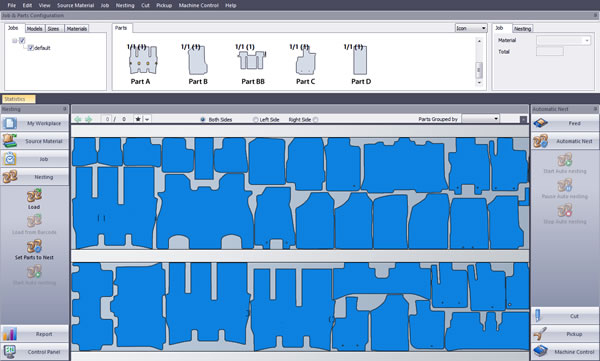The width and height of the screenshot is (600, 361).
Task: Open the dropdown arrow beside the star
Action: click(147, 119)
